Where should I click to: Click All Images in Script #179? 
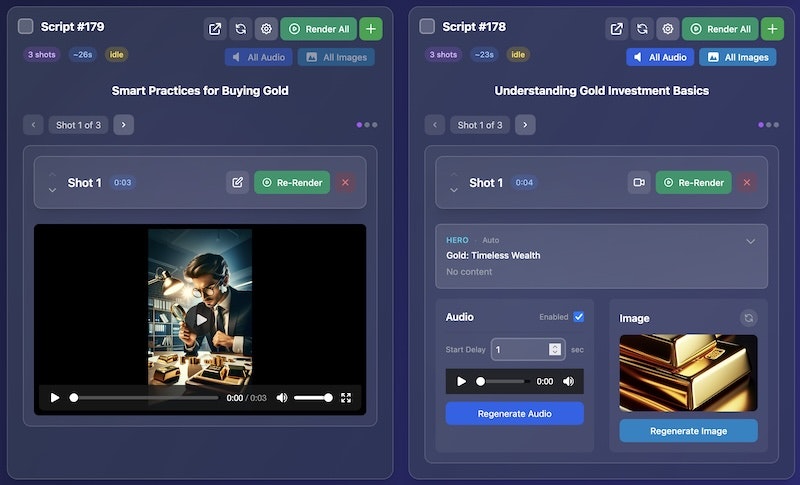coord(336,57)
